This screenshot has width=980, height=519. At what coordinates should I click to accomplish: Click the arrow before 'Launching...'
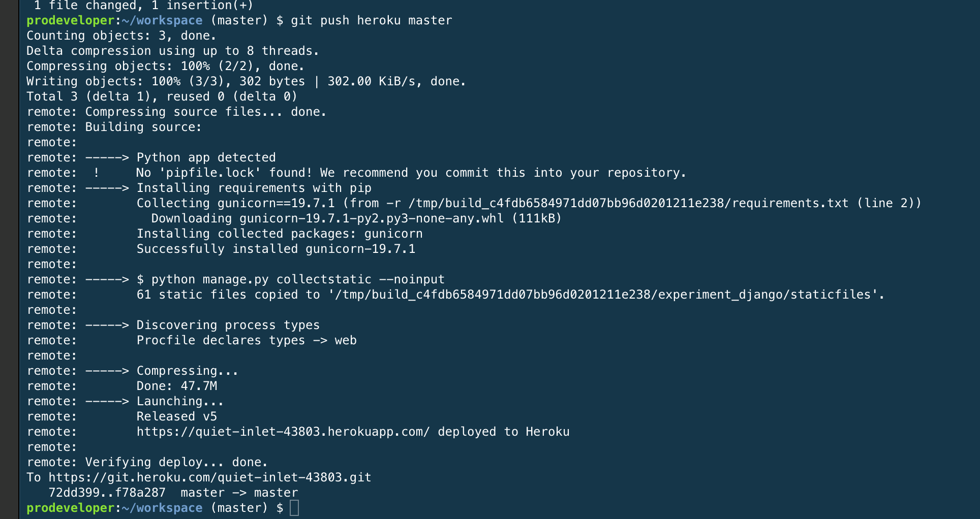pos(107,401)
